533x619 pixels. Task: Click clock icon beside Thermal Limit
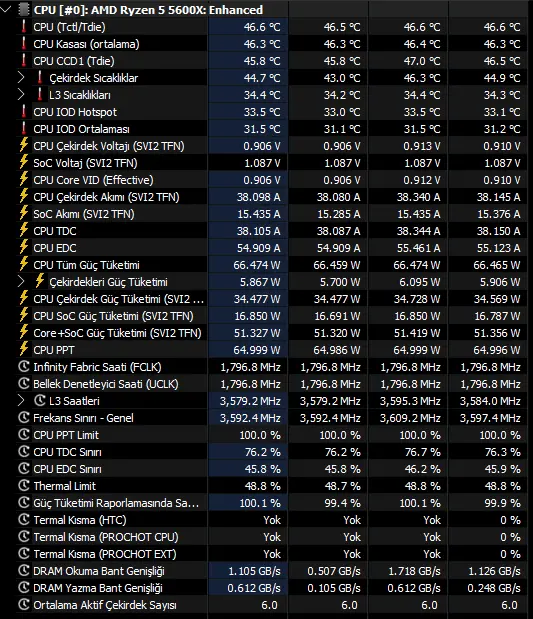[24, 486]
